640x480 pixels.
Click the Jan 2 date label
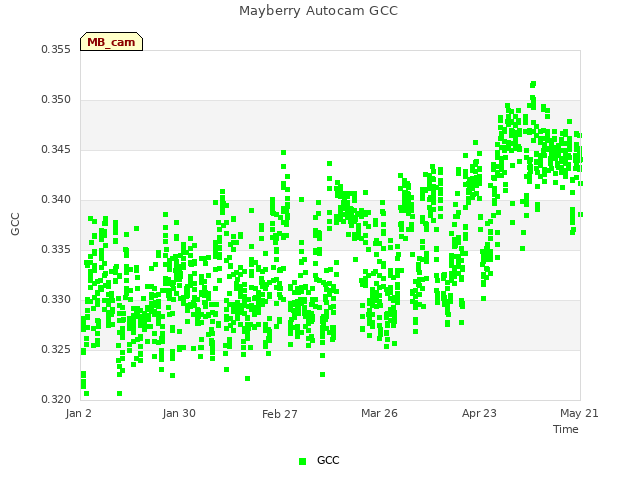pyautogui.click(x=78, y=413)
